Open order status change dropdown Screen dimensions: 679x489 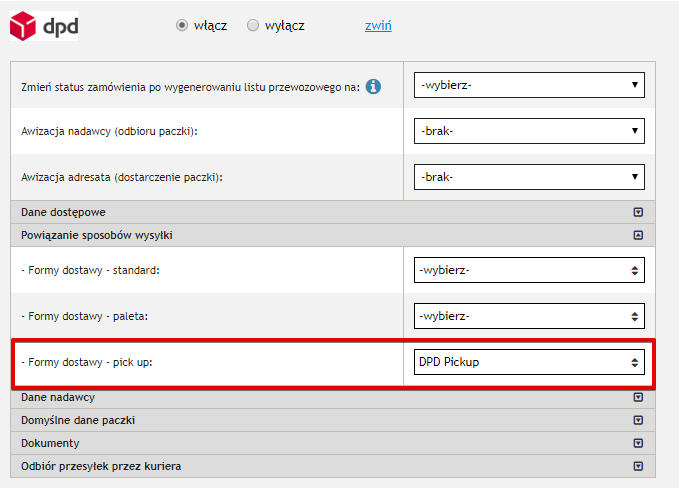(529, 85)
